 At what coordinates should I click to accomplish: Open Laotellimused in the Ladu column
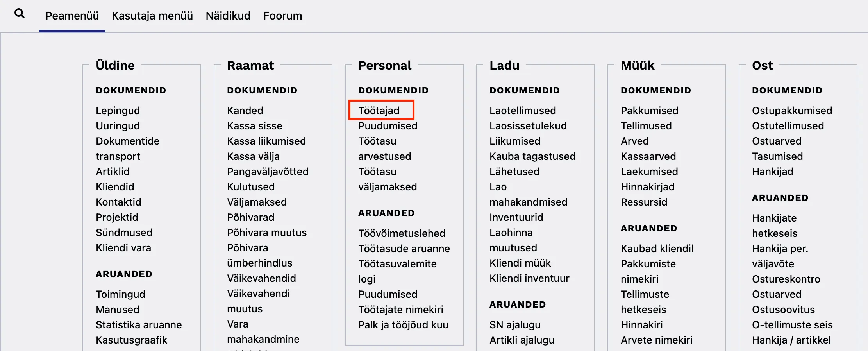(522, 111)
